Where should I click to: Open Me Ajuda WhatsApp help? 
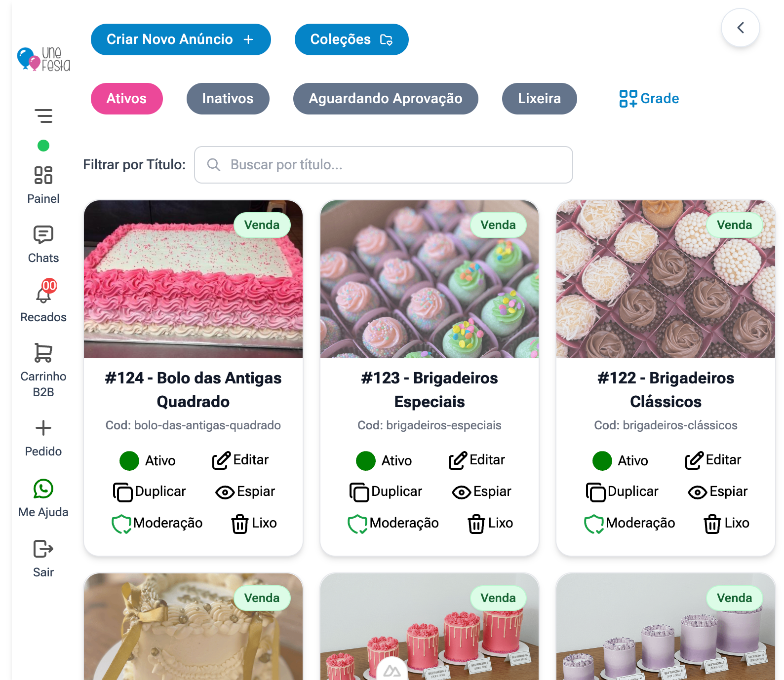[43, 489]
